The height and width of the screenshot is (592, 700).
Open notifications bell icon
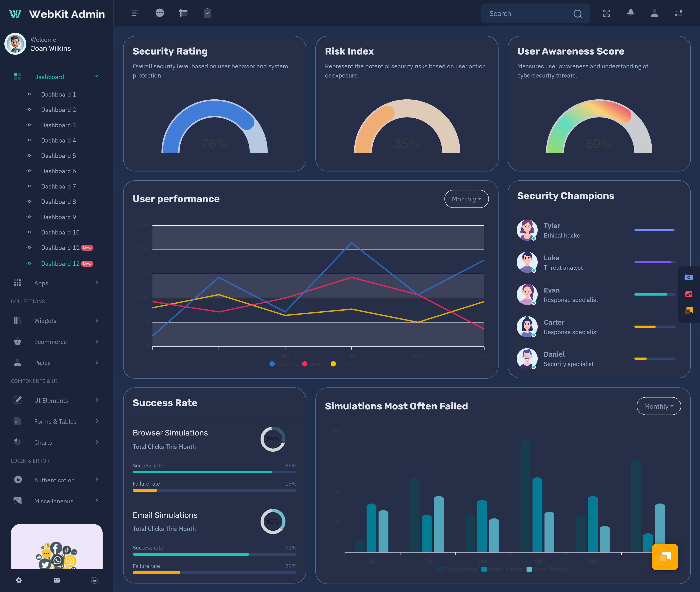tap(630, 13)
